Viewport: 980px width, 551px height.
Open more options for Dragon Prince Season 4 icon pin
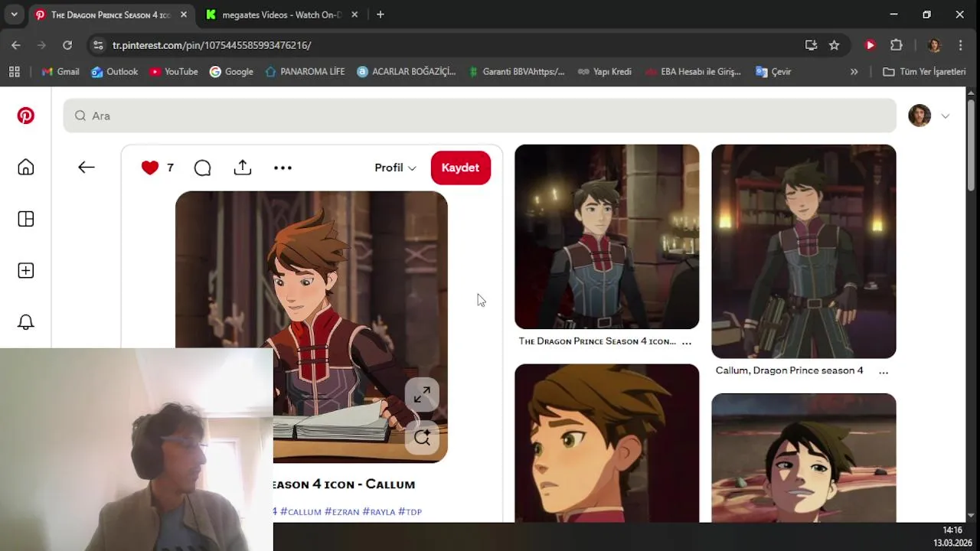coord(686,341)
